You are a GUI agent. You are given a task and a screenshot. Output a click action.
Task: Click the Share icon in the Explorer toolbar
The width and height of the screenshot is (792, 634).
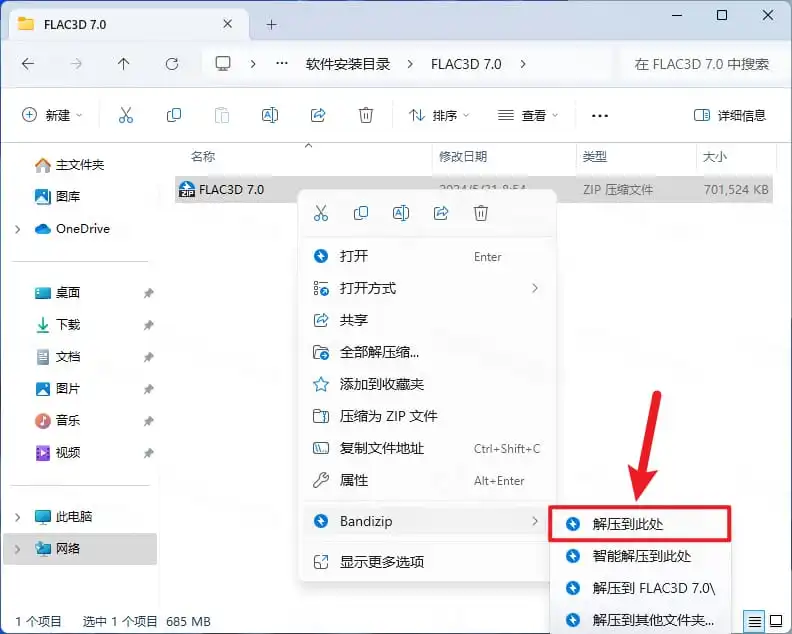(318, 115)
